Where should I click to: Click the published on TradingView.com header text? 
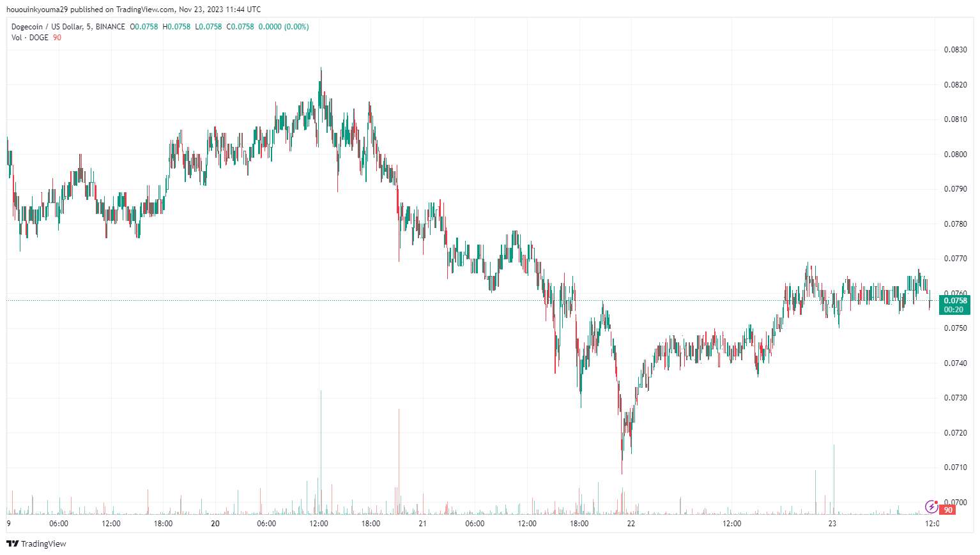[x=121, y=10]
